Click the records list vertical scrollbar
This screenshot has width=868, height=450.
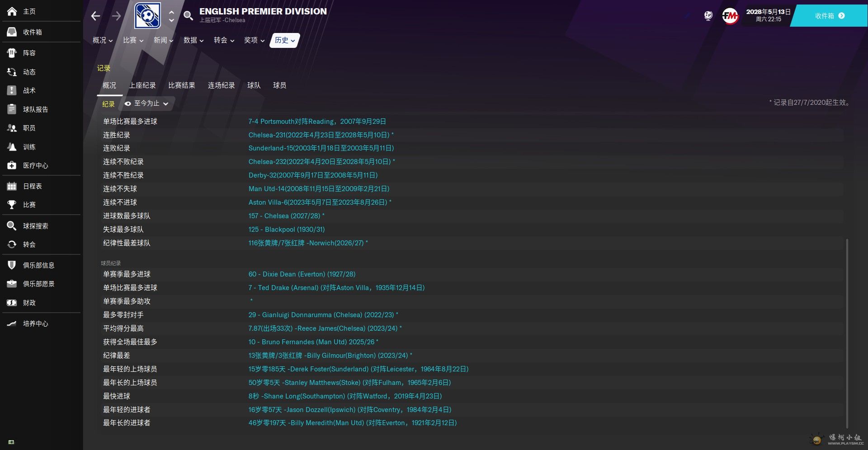pos(847,333)
